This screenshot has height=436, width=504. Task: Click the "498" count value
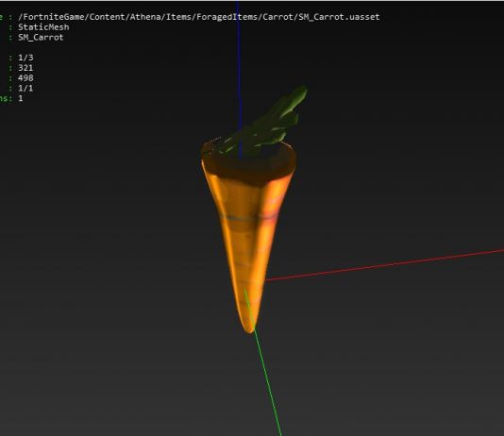[25, 78]
